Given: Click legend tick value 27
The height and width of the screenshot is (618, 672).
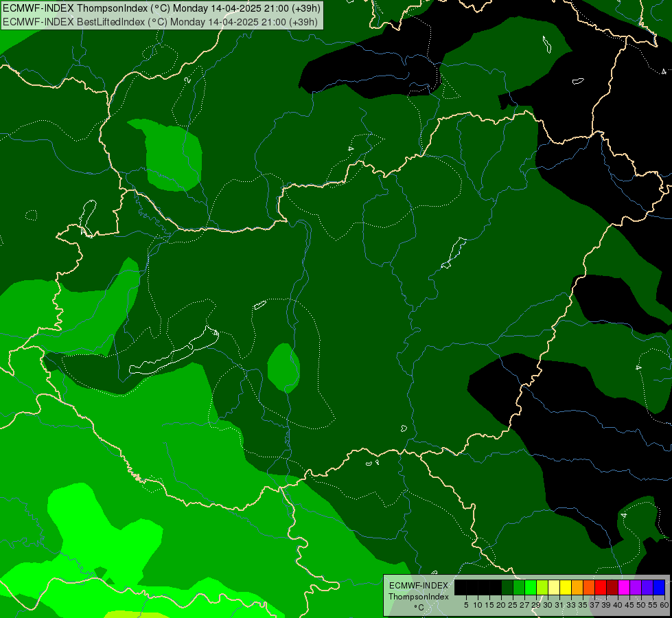Looking at the screenshot, I should (524, 605).
